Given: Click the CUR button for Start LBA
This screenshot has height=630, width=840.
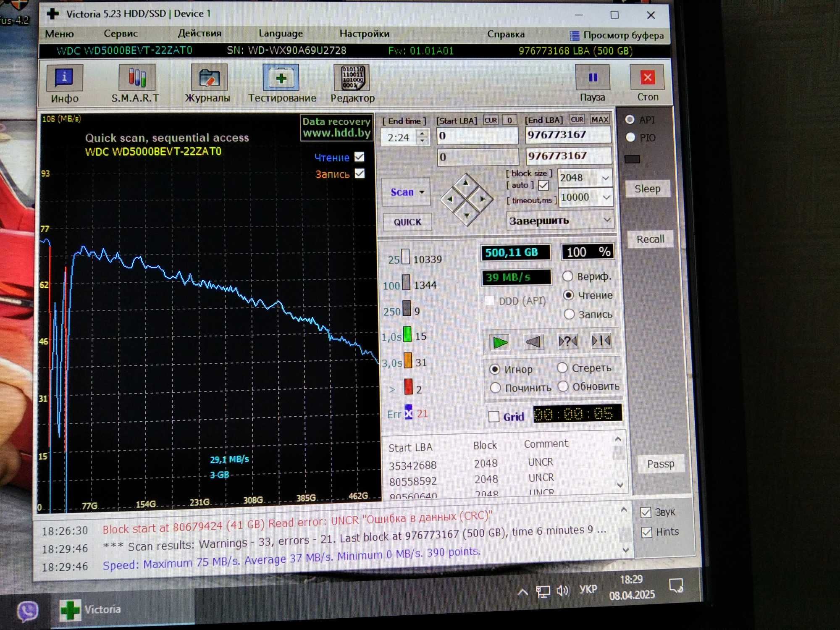Looking at the screenshot, I should 491,121.
